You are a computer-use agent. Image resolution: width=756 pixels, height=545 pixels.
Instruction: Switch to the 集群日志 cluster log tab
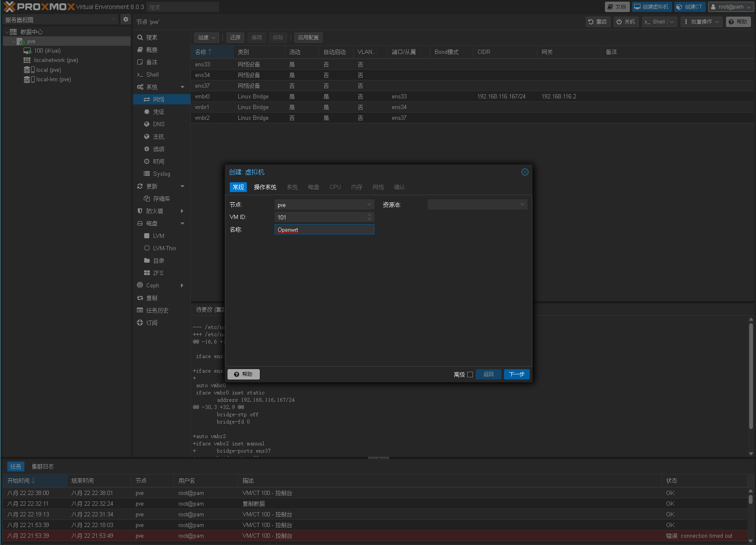[42, 466]
